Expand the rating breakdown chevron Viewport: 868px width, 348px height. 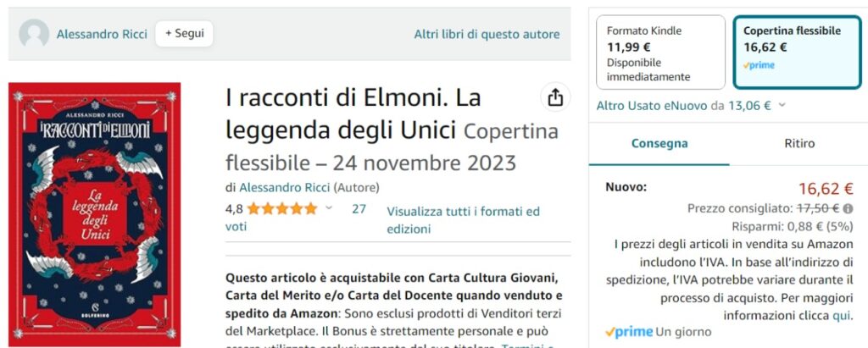coord(329,208)
